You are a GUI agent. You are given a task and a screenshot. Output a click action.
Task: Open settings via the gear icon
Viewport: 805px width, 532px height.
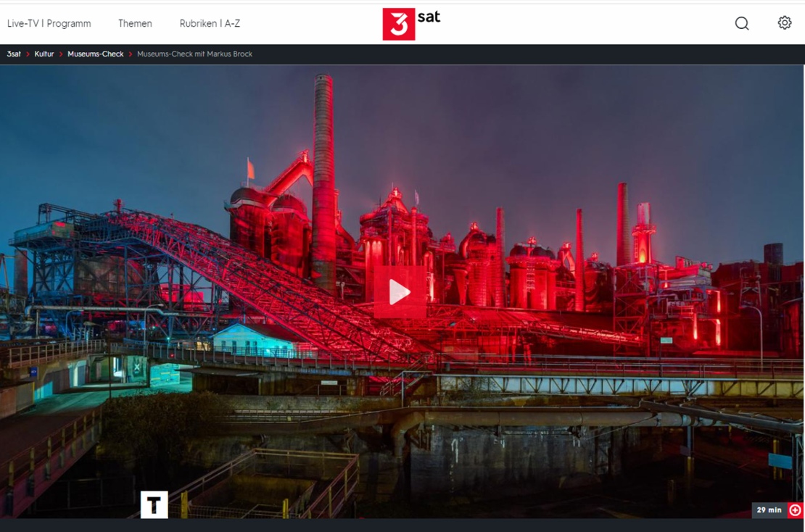[x=784, y=23]
